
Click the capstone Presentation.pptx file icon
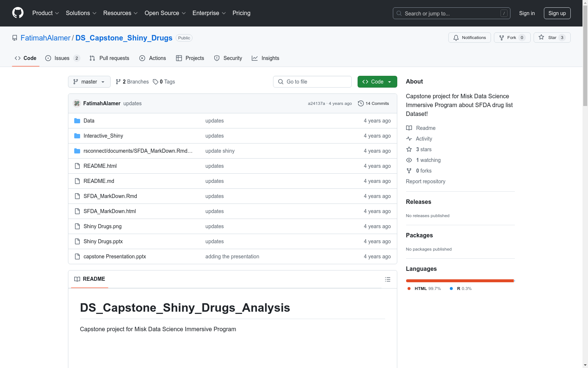77,256
